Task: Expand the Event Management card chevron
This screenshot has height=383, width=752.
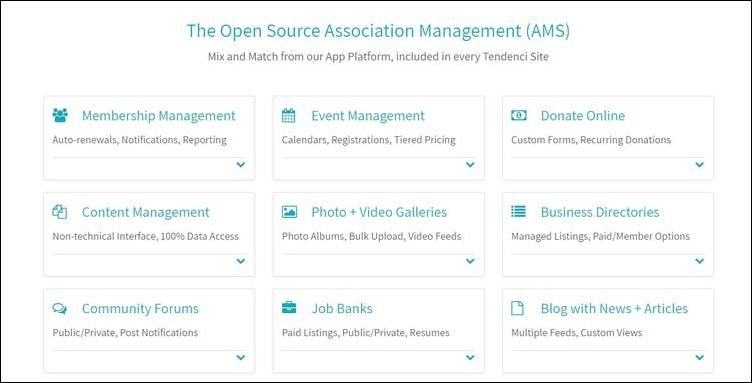Action: (x=470, y=164)
